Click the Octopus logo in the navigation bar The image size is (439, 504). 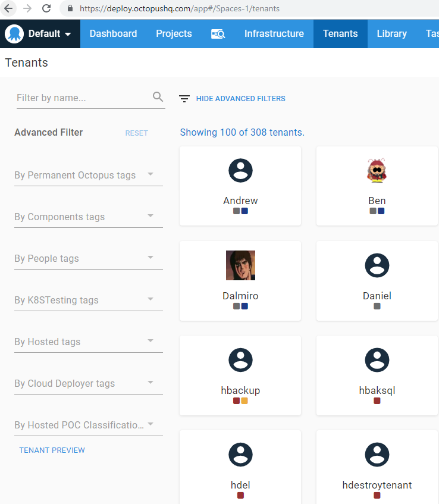coord(15,33)
